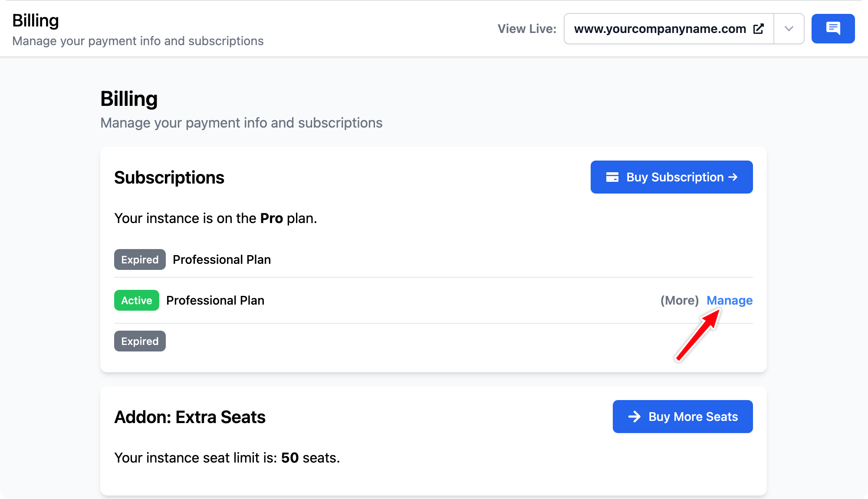
Task: Click the first Expired badge next to Professional Plan
Action: (140, 259)
